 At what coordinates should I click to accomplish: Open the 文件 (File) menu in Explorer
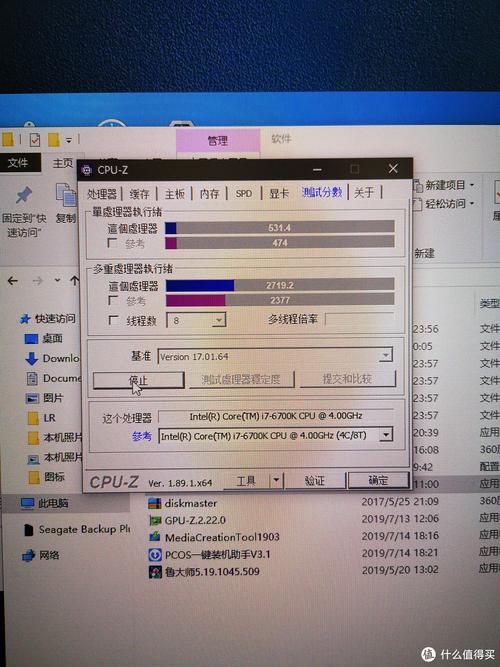18,162
